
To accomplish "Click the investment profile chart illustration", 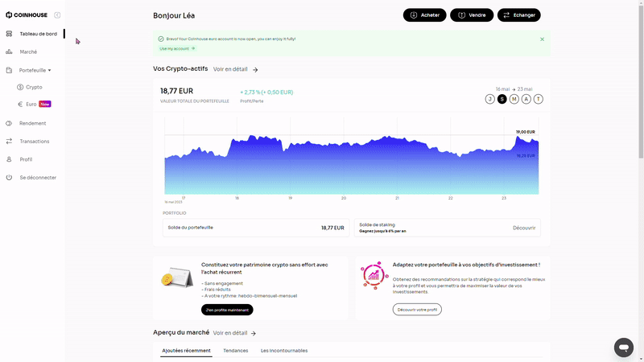I will coord(374,275).
